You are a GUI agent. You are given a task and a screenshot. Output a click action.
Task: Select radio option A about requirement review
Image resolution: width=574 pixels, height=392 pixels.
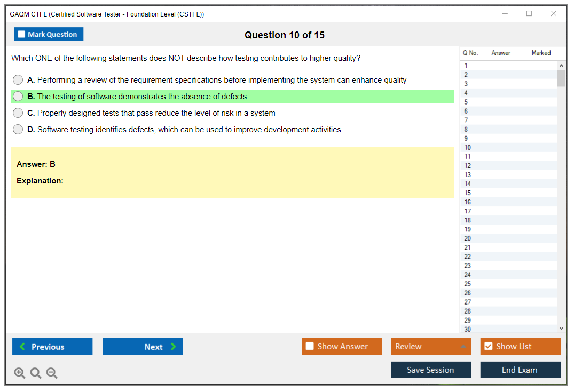[x=18, y=80]
